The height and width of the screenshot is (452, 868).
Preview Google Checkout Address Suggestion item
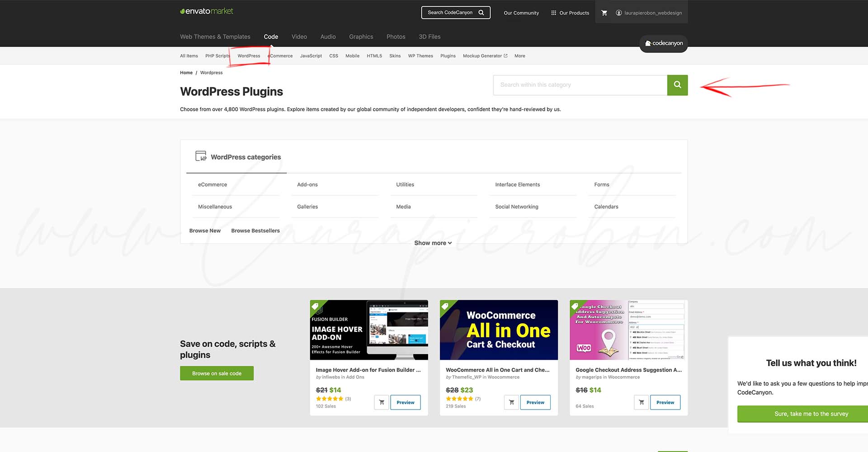tap(665, 402)
